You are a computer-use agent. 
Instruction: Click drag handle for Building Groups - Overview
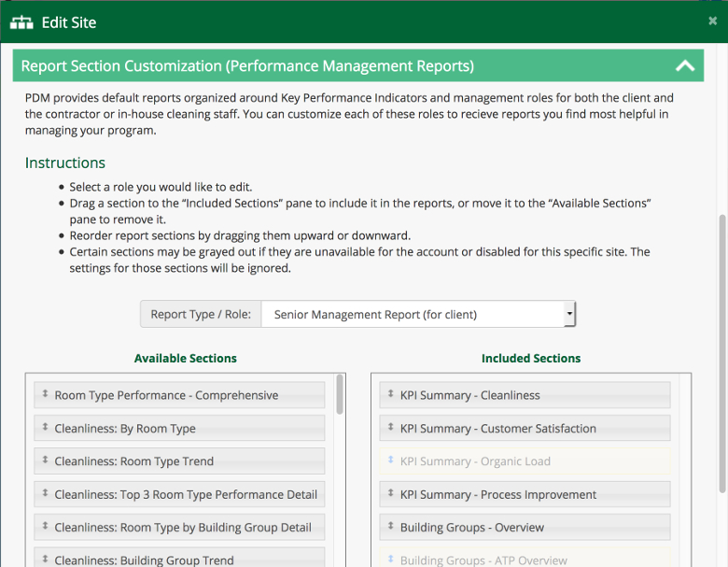(390, 527)
